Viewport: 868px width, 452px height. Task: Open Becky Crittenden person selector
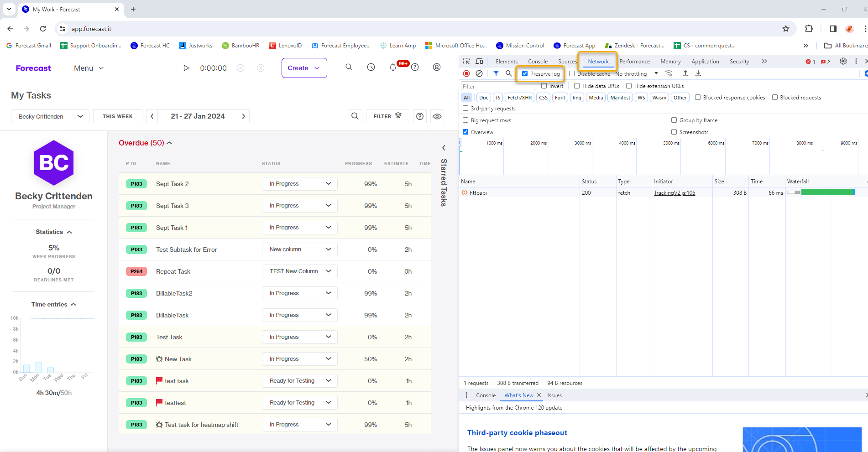click(50, 116)
